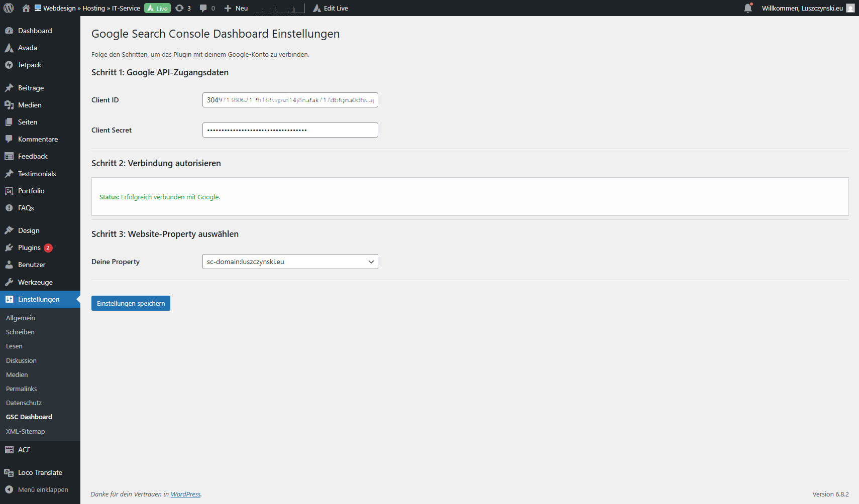Open the Permalinks settings menu item
The width and height of the screenshot is (859, 504).
(x=21, y=388)
